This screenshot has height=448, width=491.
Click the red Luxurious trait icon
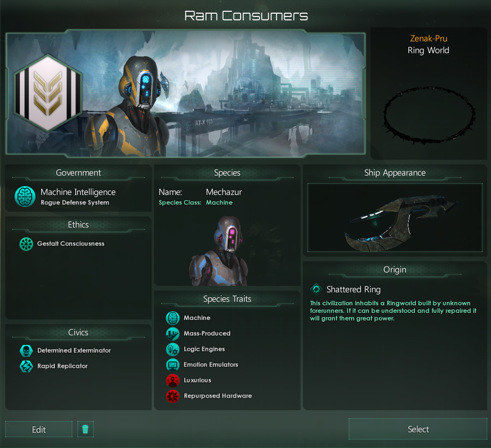click(x=172, y=381)
